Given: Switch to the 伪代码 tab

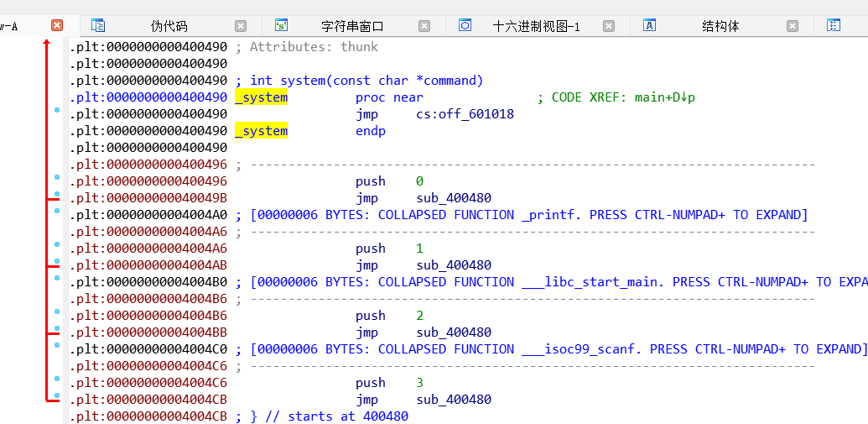Looking at the screenshot, I should 169,26.
